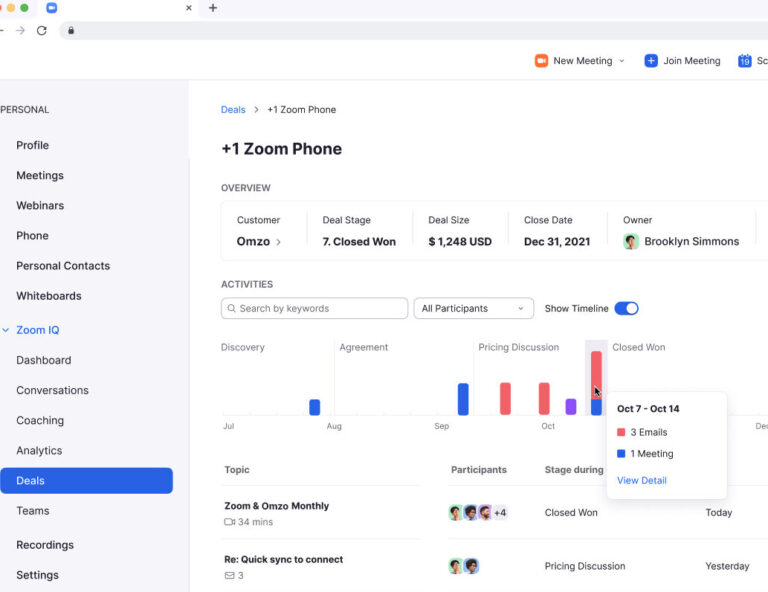This screenshot has width=768, height=592.
Task: Click the Search by keywords field
Action: 314,308
